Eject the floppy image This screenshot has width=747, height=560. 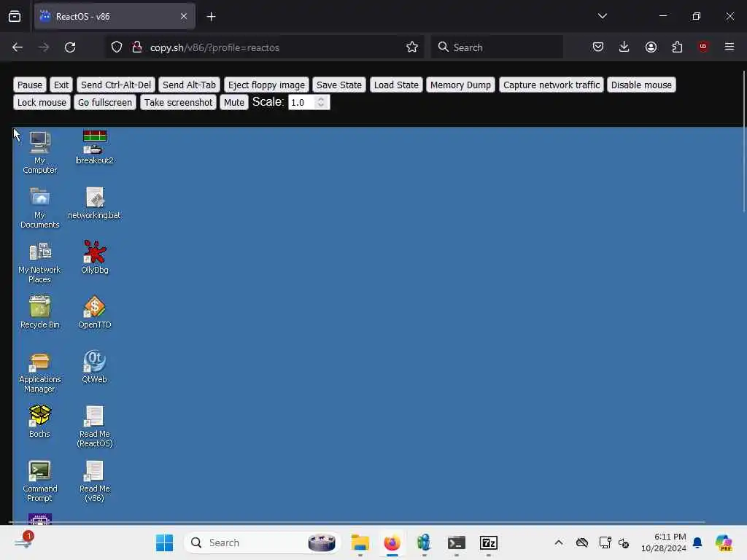click(x=266, y=85)
